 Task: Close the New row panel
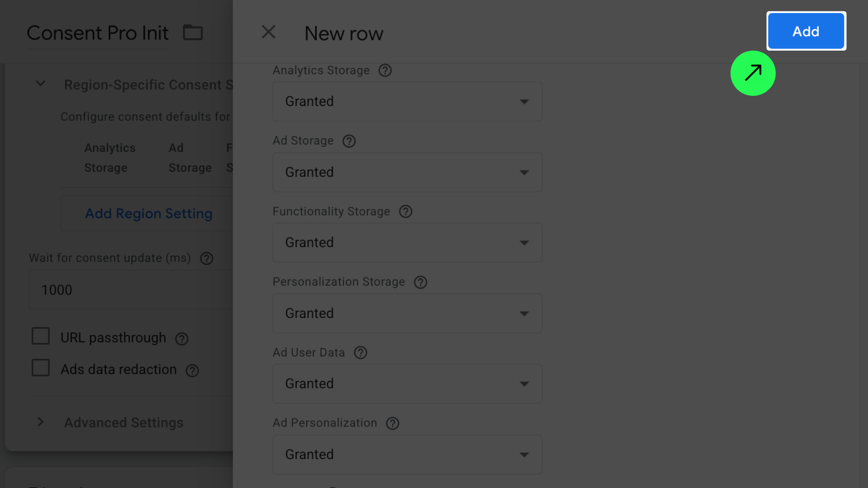[269, 32]
